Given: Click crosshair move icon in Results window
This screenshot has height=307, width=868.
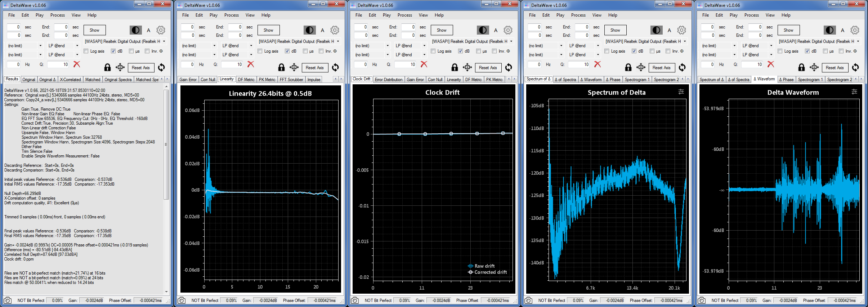Looking at the screenshot, I should (x=120, y=67).
